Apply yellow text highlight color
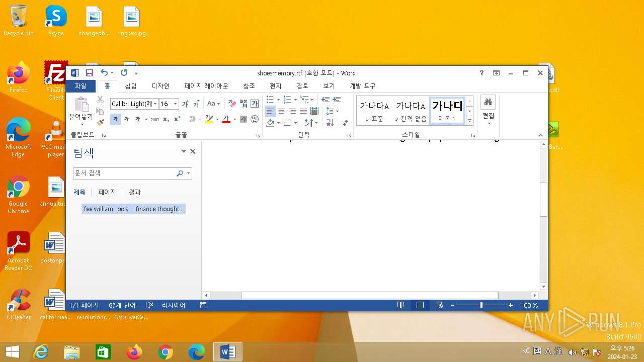644x362 pixels. tap(209, 119)
